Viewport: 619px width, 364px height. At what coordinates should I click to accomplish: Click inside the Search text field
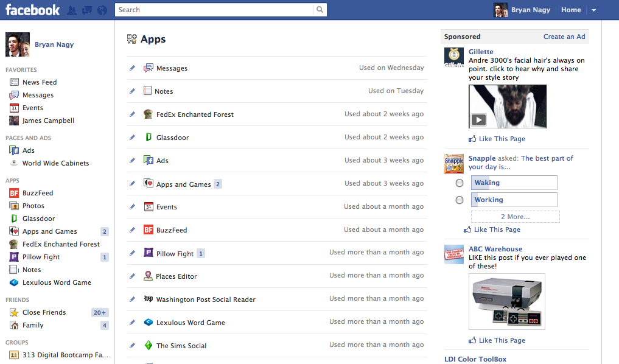pyautogui.click(x=213, y=10)
